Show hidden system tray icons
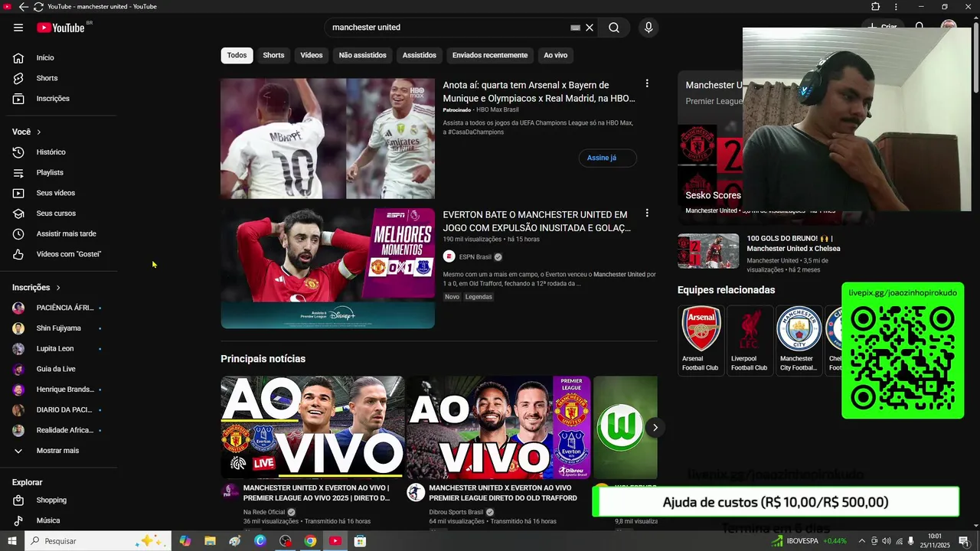Screen dimensions: 980x551 pyautogui.click(x=861, y=541)
